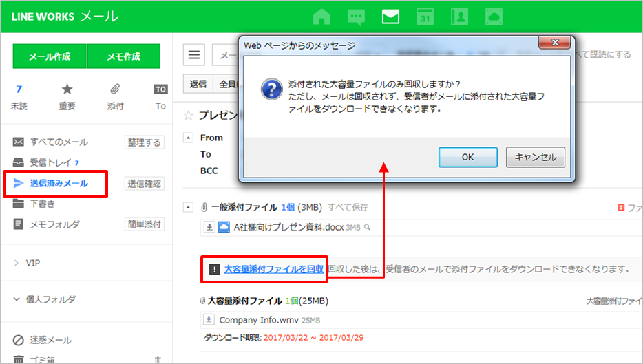Filter mail by 添付 paperclip icon
This screenshot has width=643, height=364.
coord(115,89)
